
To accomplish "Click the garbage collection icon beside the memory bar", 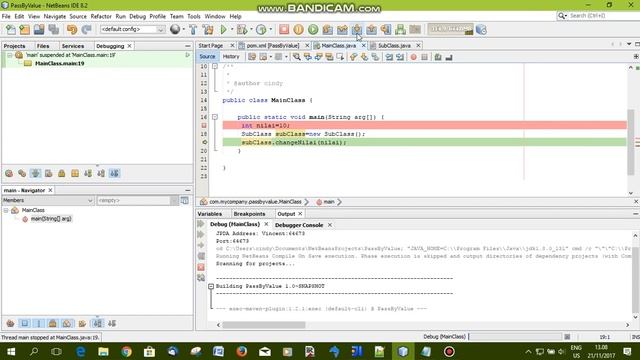I will (x=482, y=29).
